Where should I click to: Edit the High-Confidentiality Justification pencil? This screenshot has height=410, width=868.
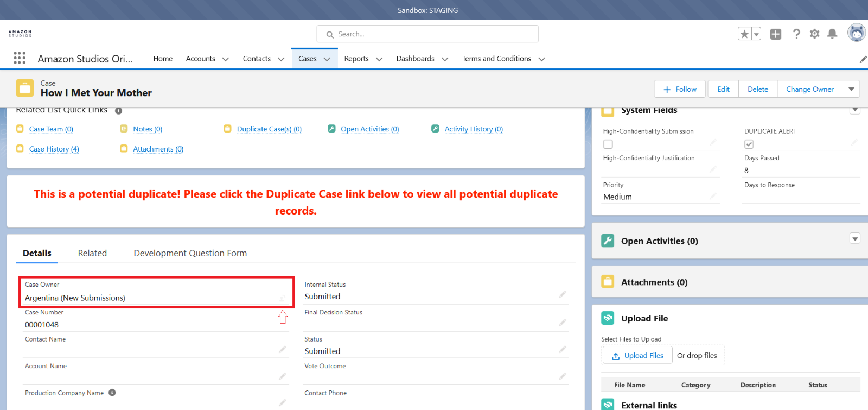point(713,169)
